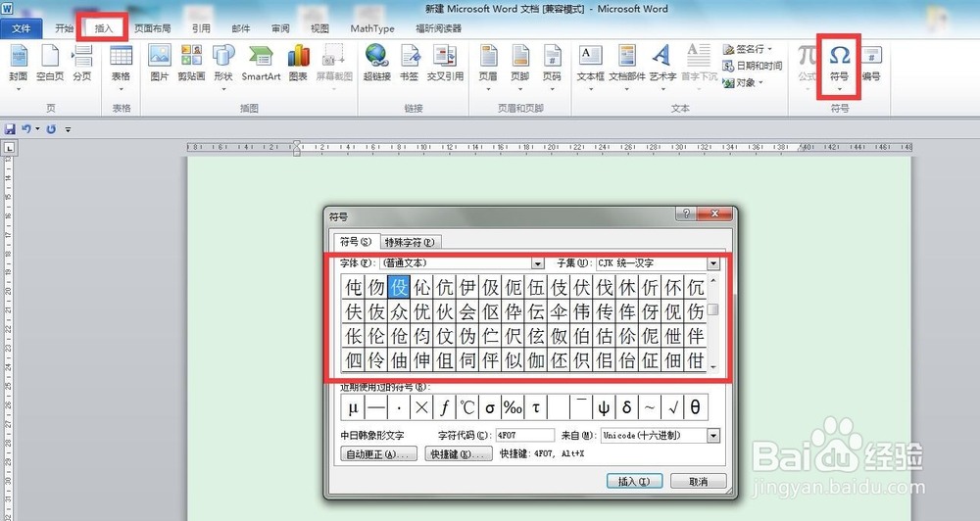Image resolution: width=980 pixels, height=521 pixels.
Task: Select recent symbol μ
Action: (x=353, y=408)
